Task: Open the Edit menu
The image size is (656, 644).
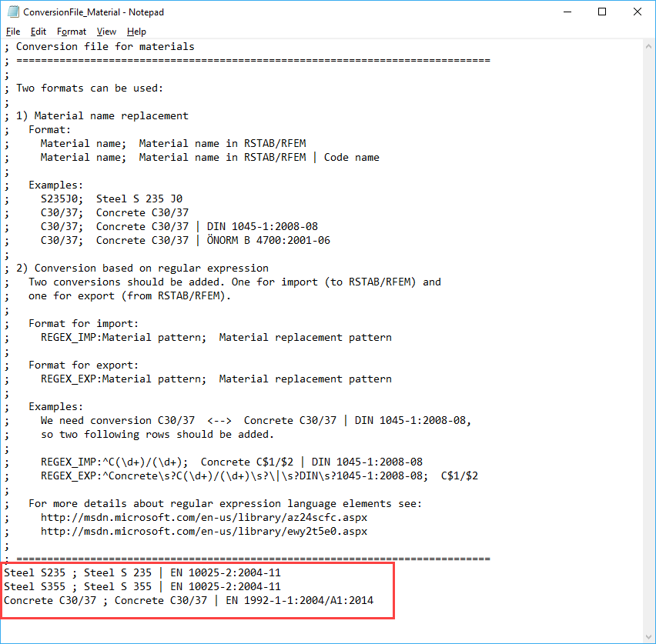Action: (x=38, y=32)
